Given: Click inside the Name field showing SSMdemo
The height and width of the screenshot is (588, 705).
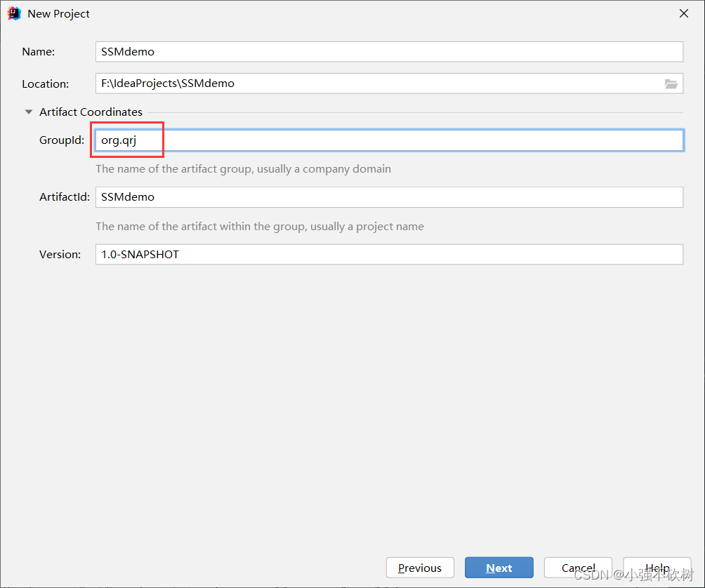Looking at the screenshot, I should [x=281, y=51].
